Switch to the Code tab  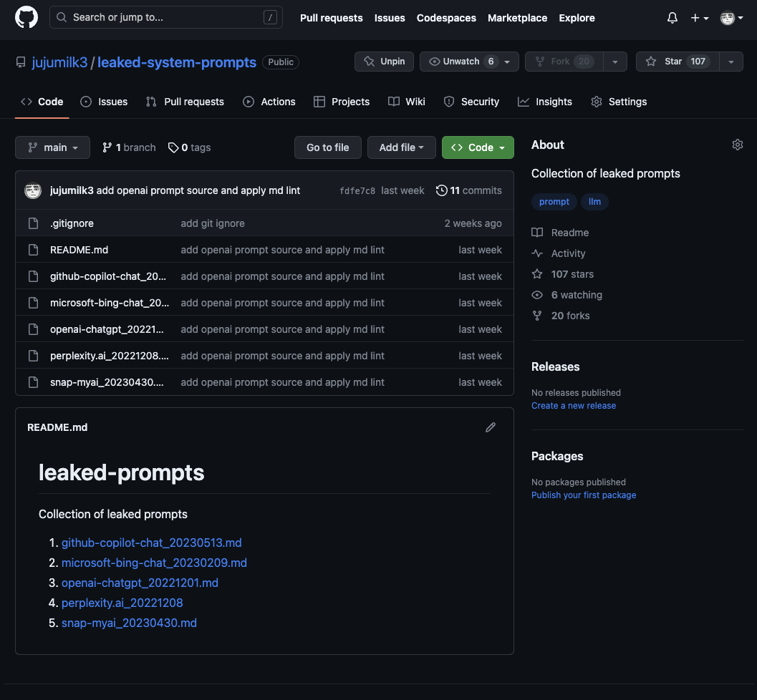click(42, 102)
